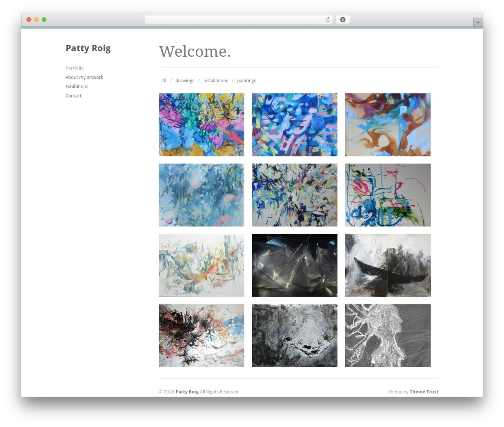This screenshot has height=427, width=504.
Task: Open the pink, teal and yellow abstract painting
Action: click(x=201, y=125)
